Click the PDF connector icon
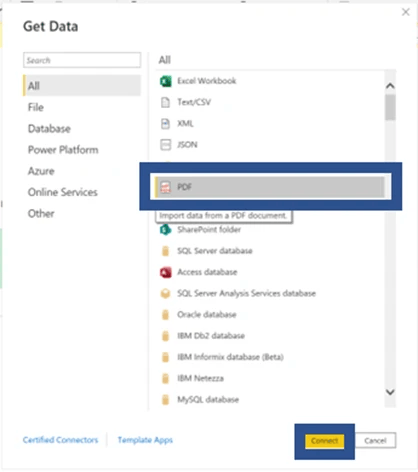Screen dimensions: 418x472 (x=165, y=187)
